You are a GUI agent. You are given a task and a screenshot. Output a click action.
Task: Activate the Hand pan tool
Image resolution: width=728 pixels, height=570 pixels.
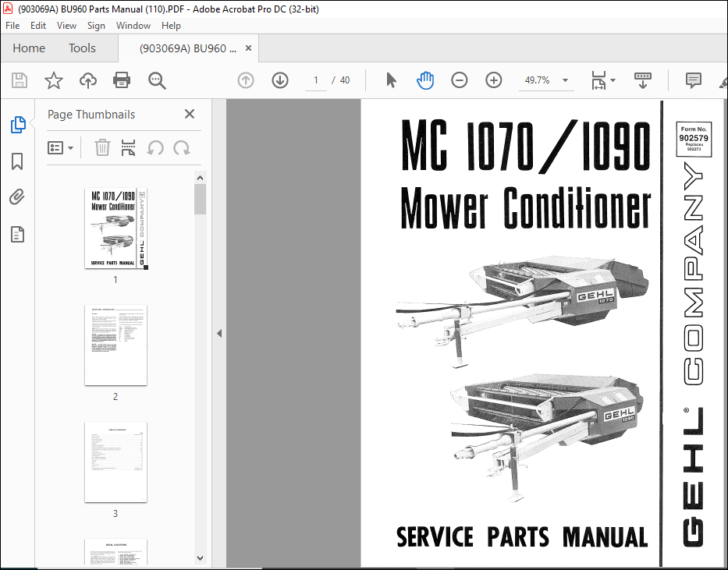click(424, 80)
